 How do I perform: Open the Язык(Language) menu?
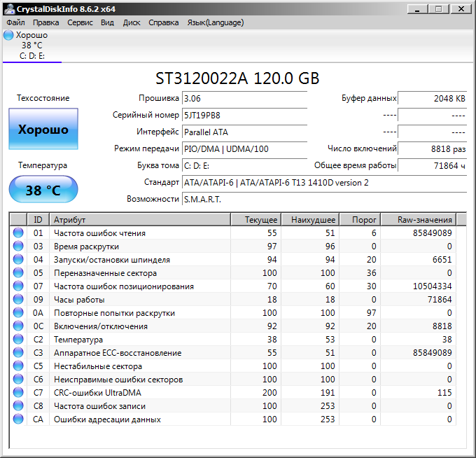point(215,22)
